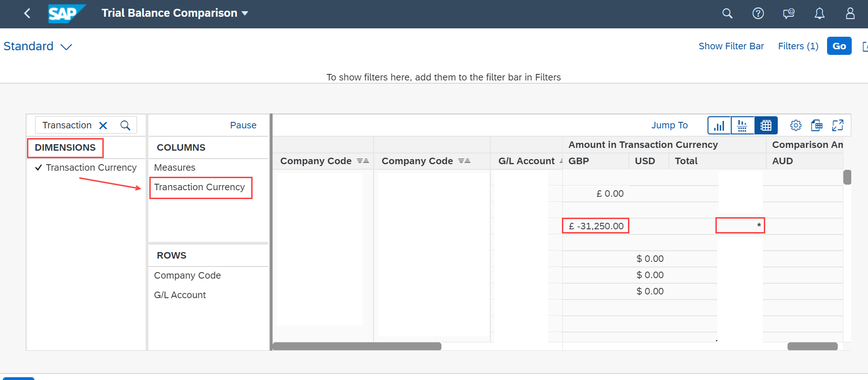Clear the Transaction search field
Image resolution: width=868 pixels, height=380 pixels.
[x=103, y=126]
